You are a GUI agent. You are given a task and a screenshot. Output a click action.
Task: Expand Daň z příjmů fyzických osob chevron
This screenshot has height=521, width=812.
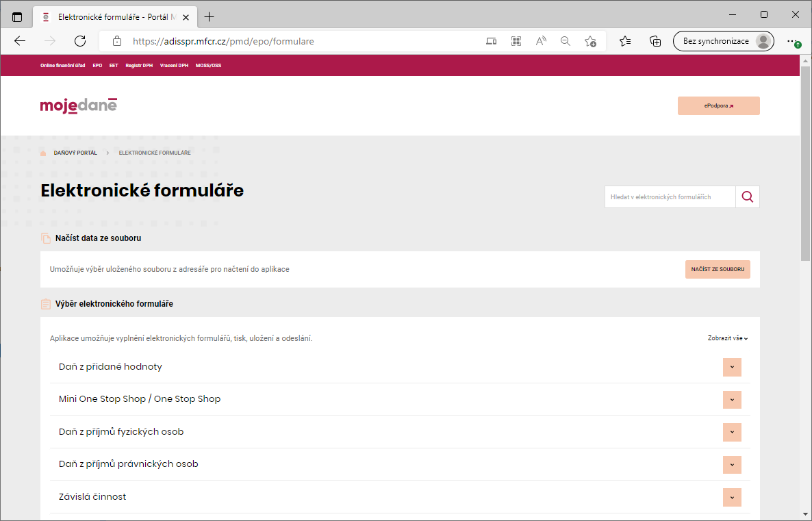732,433
